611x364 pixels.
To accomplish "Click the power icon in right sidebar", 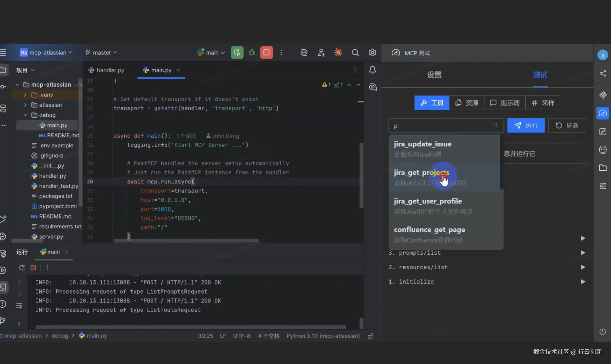I will (602, 332).
